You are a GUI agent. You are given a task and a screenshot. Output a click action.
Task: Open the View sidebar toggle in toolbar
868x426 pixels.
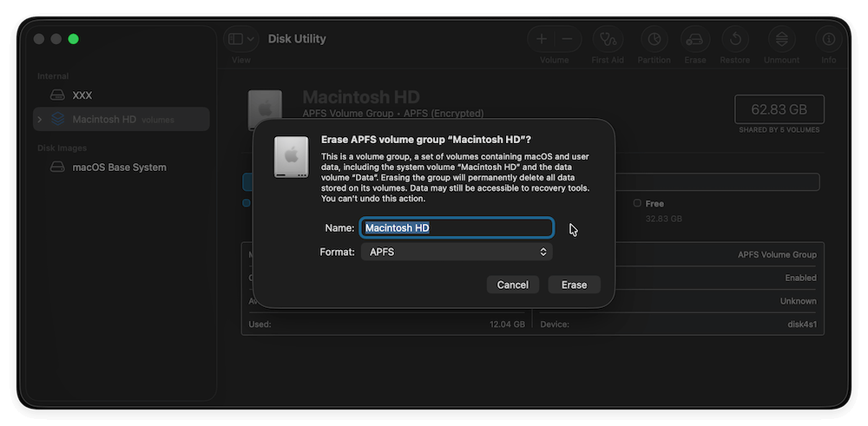[x=235, y=39]
